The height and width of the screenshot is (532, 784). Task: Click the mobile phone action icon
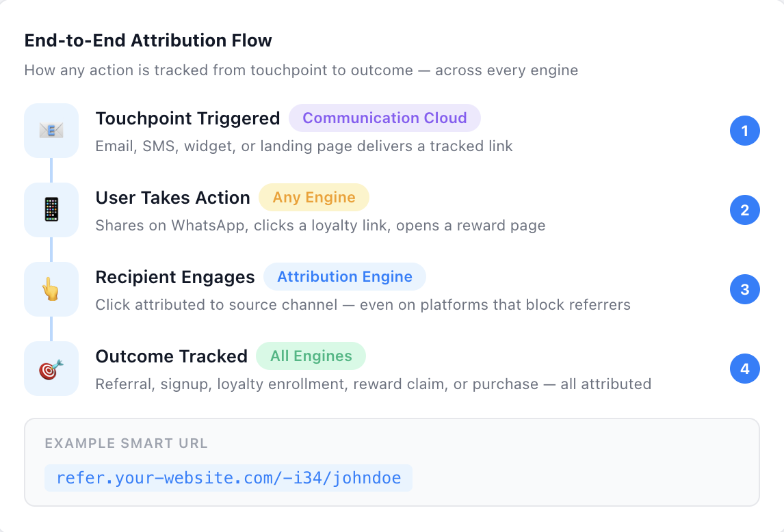click(x=51, y=210)
